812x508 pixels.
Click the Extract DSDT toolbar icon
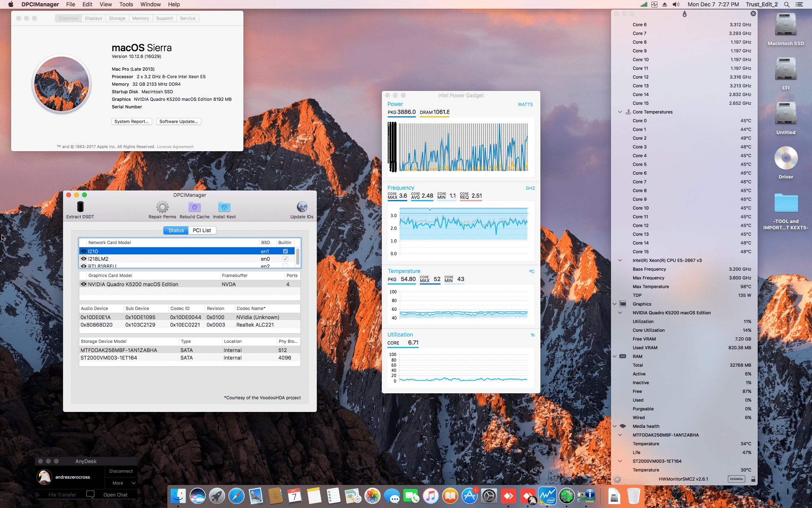(x=80, y=207)
